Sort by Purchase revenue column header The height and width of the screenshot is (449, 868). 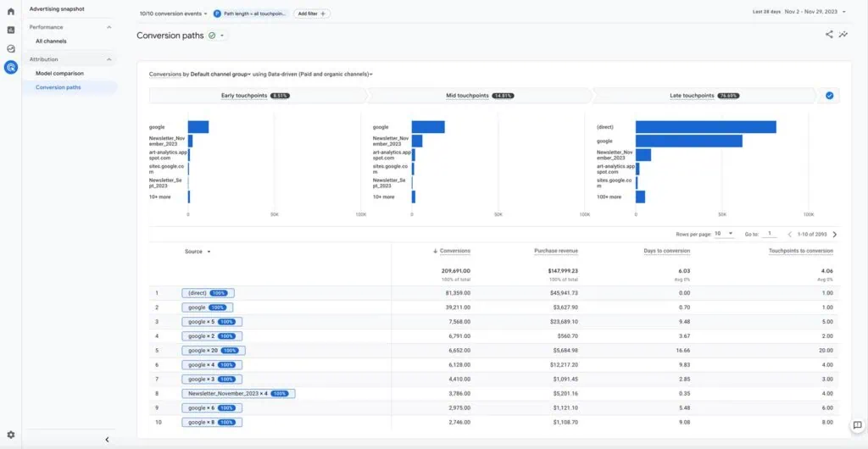pyautogui.click(x=556, y=251)
